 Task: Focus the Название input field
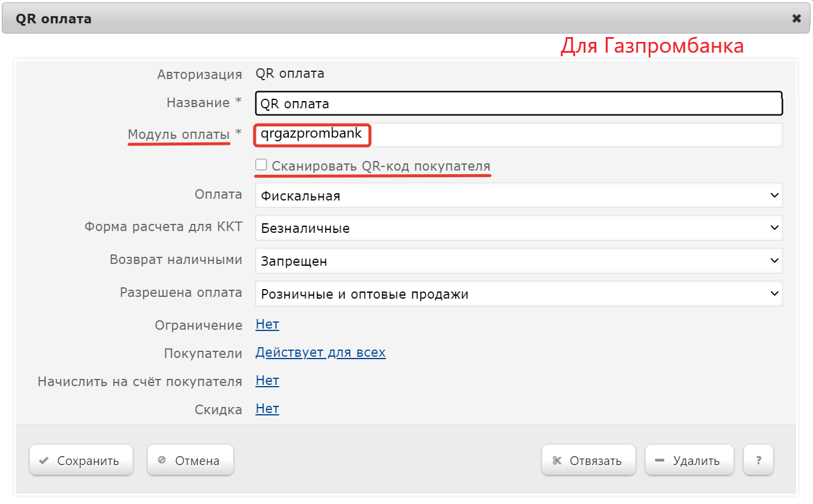(519, 104)
